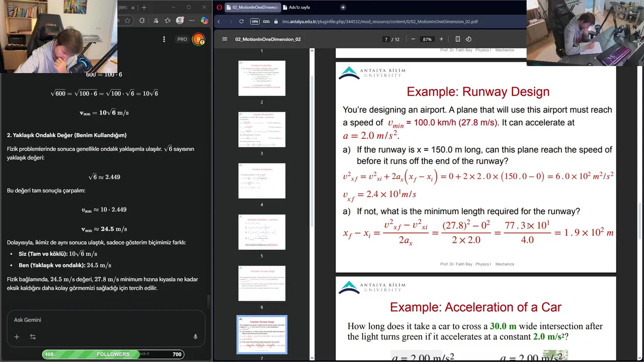Click the ÖZEL private mode label
Screen dimensions: 644x362
coord(267,22)
